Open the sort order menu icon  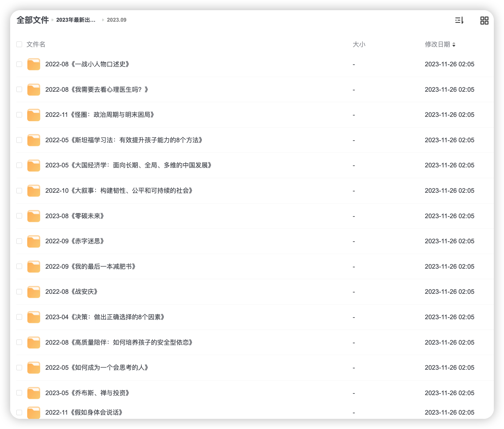[x=459, y=20]
